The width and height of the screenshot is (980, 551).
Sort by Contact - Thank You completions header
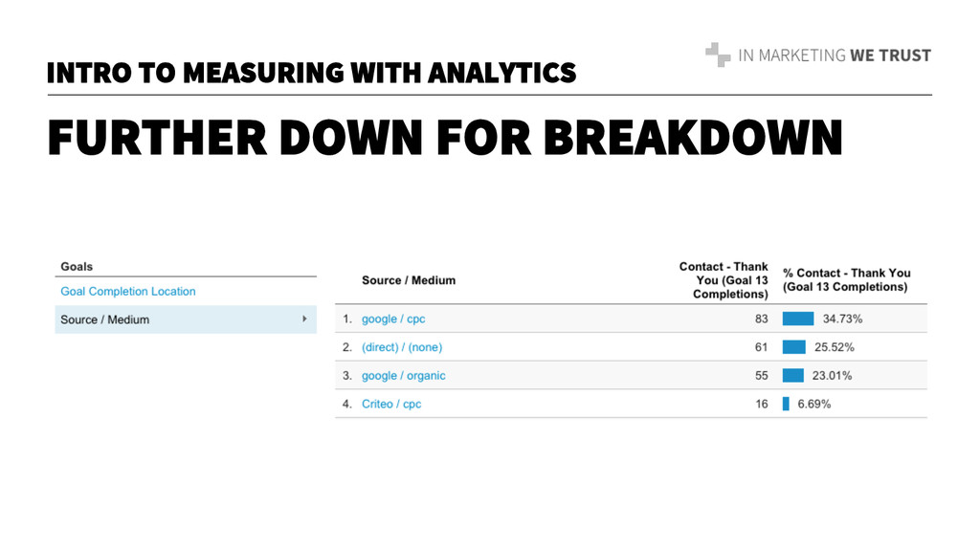click(724, 280)
